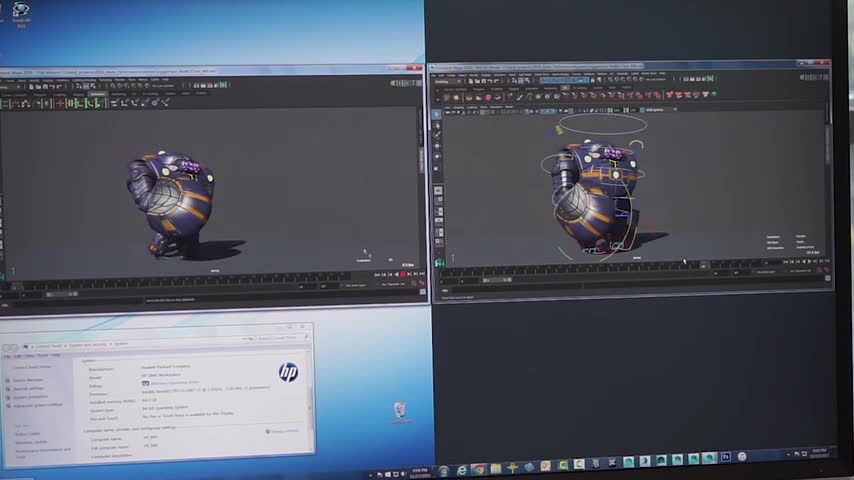
Task: Open Photoshop from the taskbar
Action: 725,457
